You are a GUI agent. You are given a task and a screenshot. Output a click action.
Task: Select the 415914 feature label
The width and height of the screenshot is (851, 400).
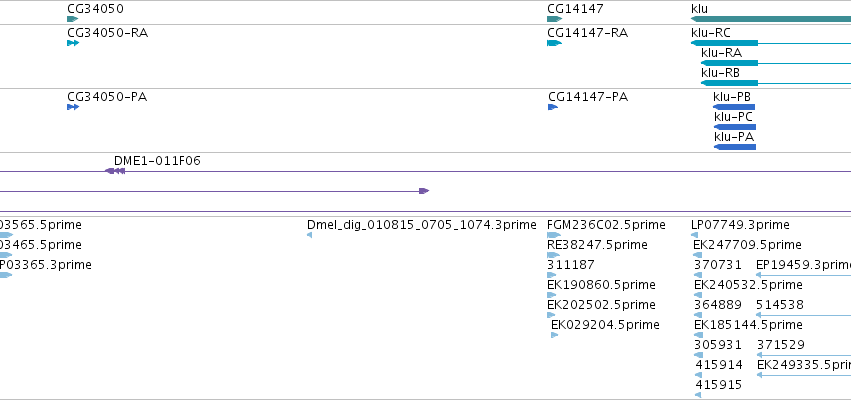pyautogui.click(x=719, y=365)
